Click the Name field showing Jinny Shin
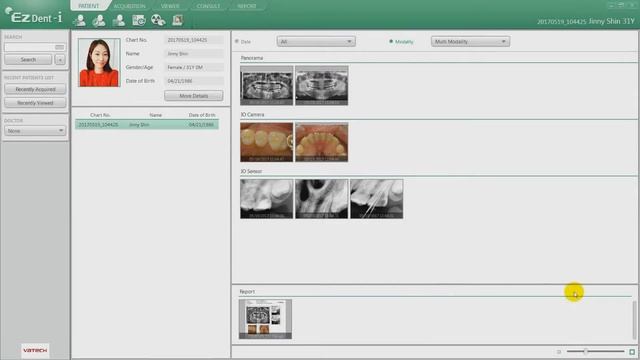 [x=194, y=53]
